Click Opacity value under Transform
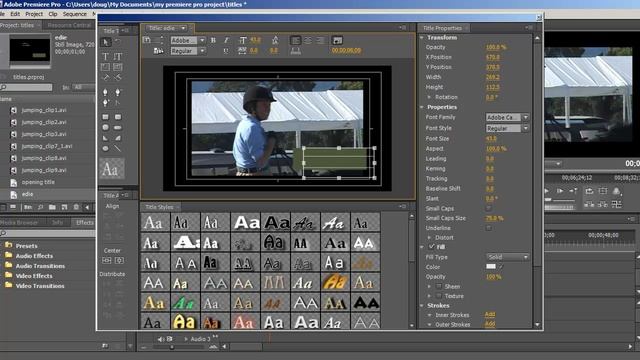 tap(496, 47)
